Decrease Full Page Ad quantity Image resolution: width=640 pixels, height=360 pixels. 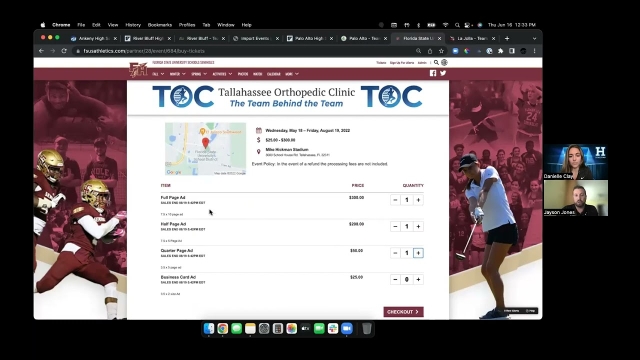tap(395, 200)
